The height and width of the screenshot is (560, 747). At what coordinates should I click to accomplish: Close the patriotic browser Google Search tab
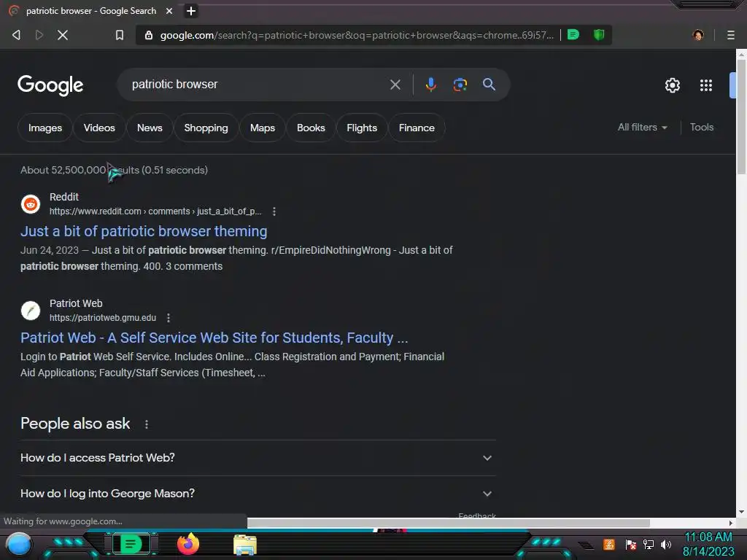(x=169, y=11)
